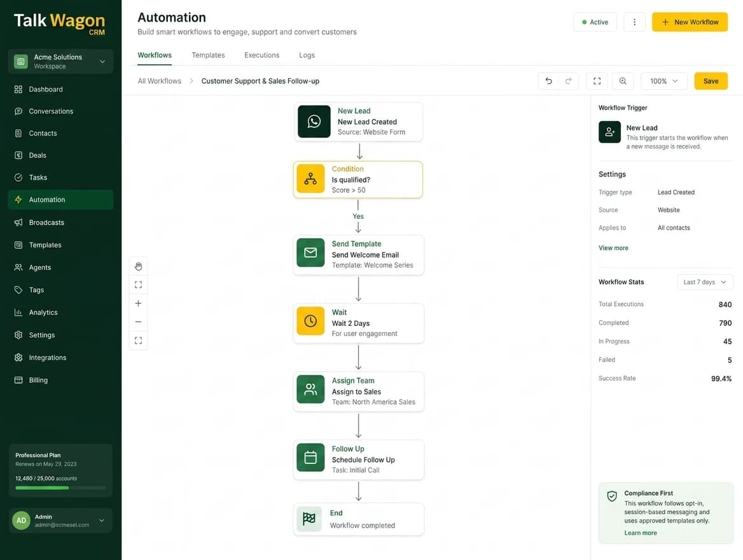743x560 pixels.
Task: Open the Integrations section
Action: click(x=60, y=358)
